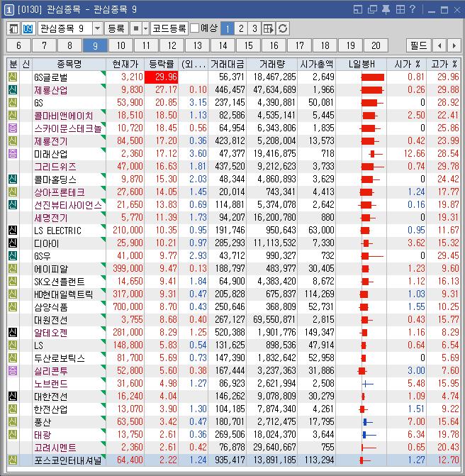The image size is (465, 476).
Task: Click the daily candle bar for 풍산
Action: (x=368, y=421)
